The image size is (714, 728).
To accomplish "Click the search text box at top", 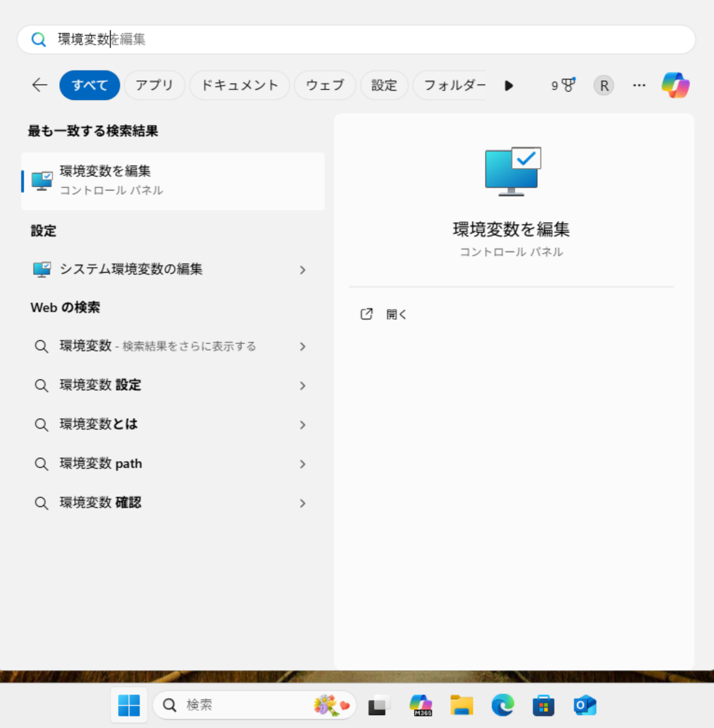I will pos(373,39).
